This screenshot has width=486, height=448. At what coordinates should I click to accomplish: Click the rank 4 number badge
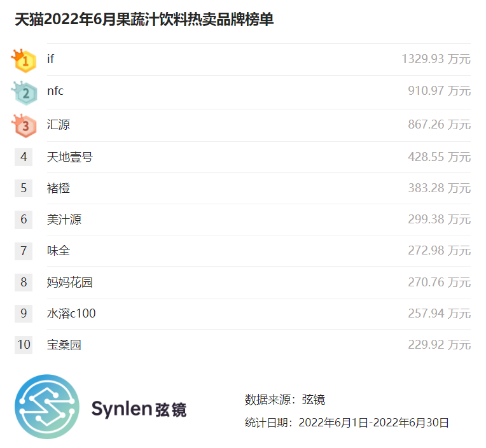pyautogui.click(x=24, y=157)
